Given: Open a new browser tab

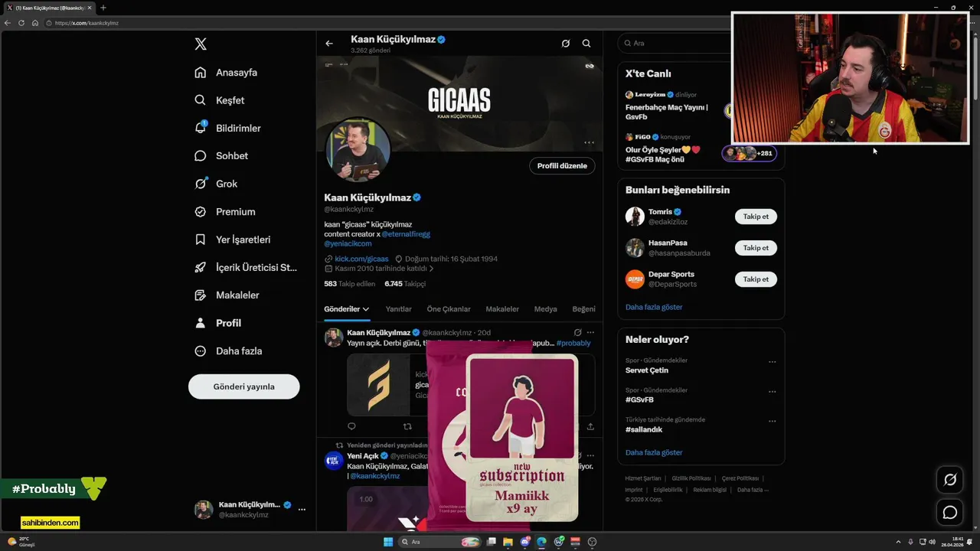Looking at the screenshot, I should [x=103, y=8].
